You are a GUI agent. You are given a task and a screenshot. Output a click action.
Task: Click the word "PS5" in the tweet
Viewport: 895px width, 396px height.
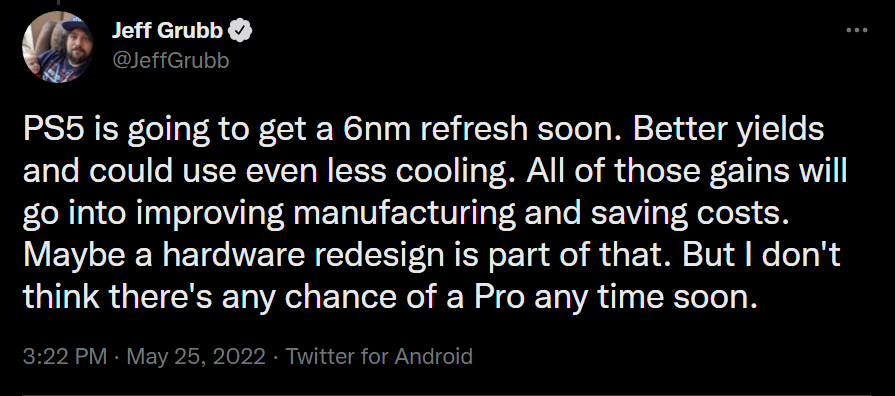[48, 130]
